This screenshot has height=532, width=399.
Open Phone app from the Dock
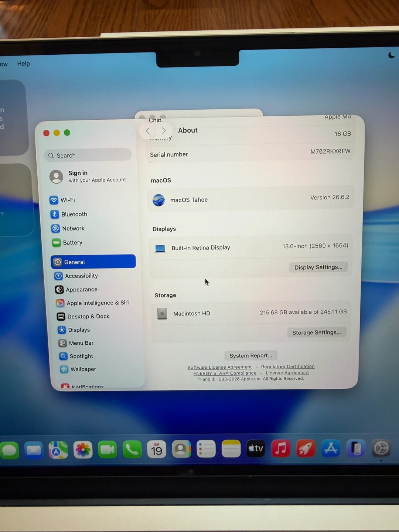pyautogui.click(x=132, y=449)
